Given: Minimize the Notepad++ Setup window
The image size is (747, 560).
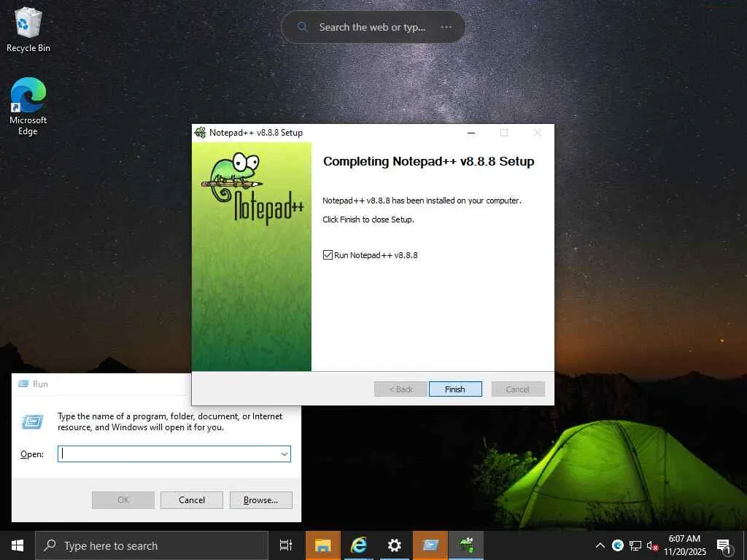Looking at the screenshot, I should click(x=471, y=133).
